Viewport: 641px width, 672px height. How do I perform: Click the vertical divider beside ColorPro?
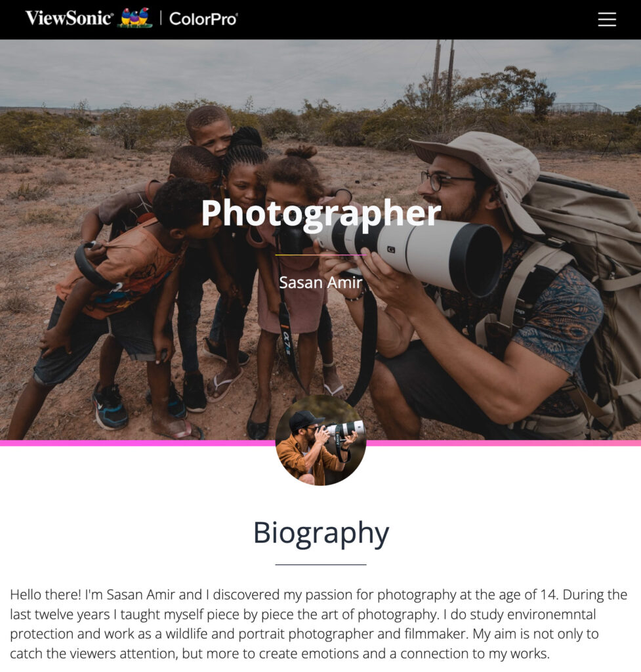(161, 18)
